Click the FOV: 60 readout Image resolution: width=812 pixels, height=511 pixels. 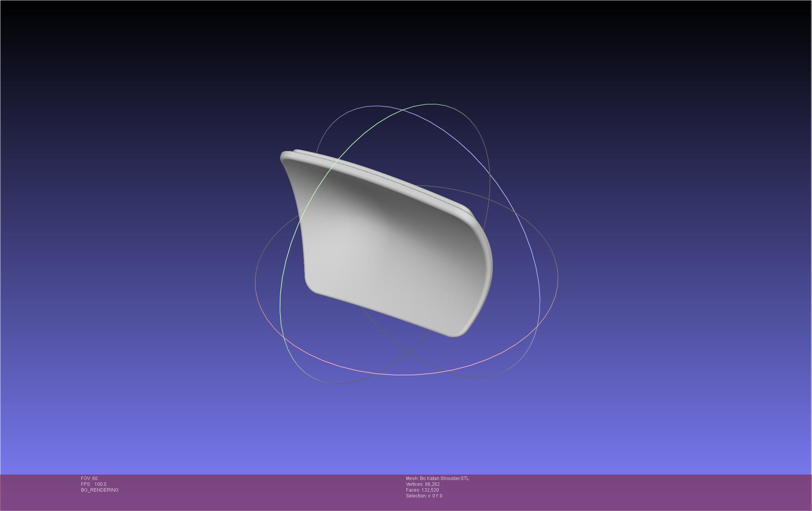click(89, 478)
